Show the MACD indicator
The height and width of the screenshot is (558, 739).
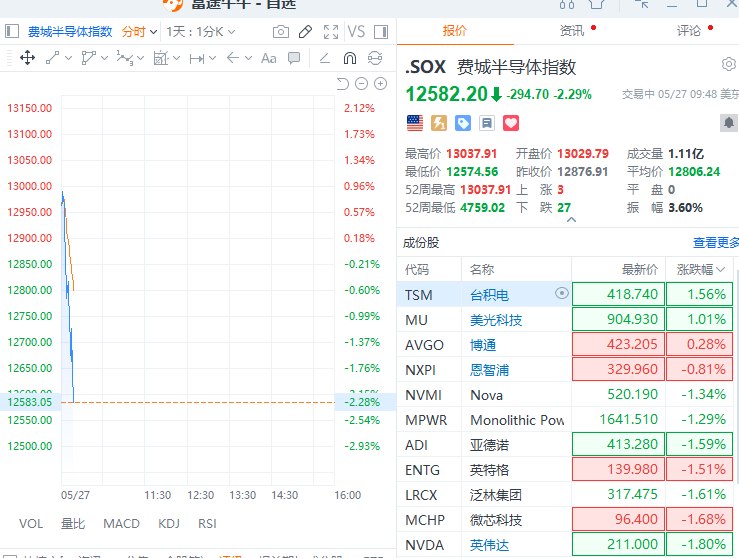pos(121,524)
